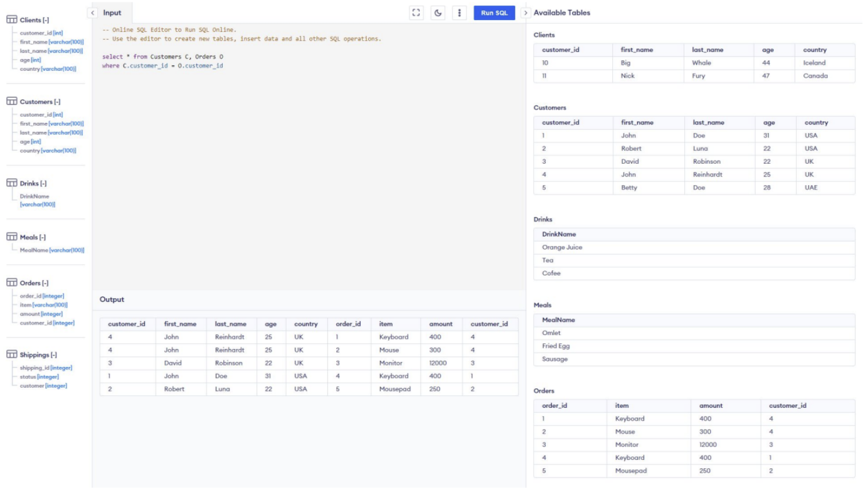
Task: Click the Orders table icon in sidebar
Action: tap(11, 283)
